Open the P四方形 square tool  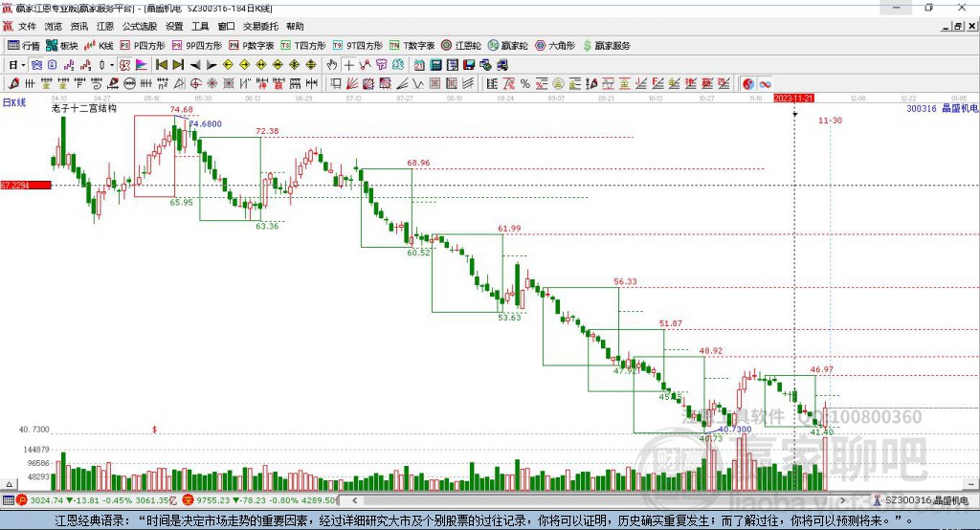point(143,46)
